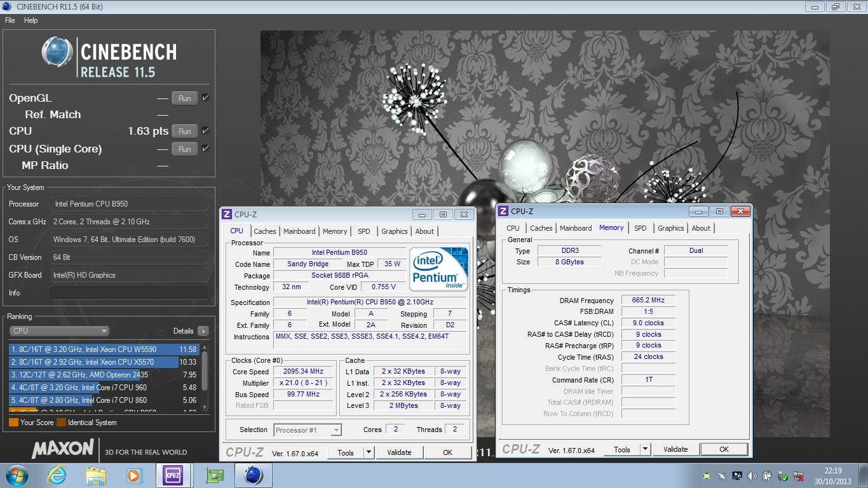The image size is (868, 488).
Task: Select ranking row Intel Core i7 CPU 860
Action: [104, 400]
